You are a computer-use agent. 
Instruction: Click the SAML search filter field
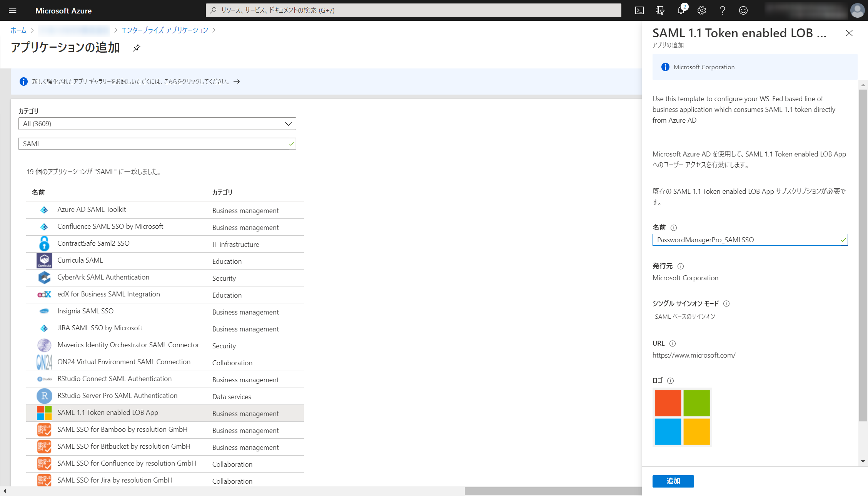(154, 143)
